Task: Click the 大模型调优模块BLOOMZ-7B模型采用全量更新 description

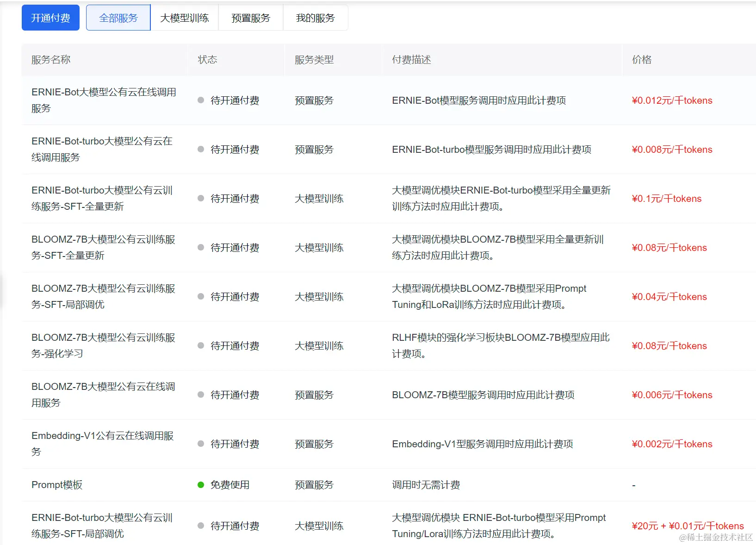Action: pos(498,247)
